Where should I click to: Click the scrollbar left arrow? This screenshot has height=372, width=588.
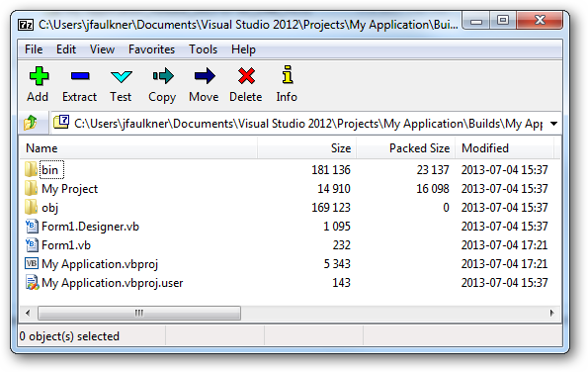click(28, 313)
